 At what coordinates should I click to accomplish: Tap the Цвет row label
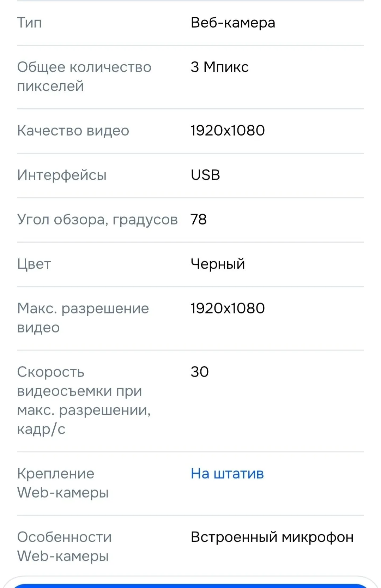pos(34,264)
